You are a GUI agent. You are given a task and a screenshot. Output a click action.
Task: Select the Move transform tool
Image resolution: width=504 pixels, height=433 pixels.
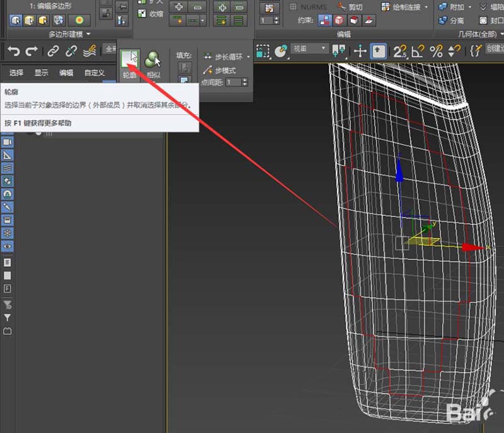pyautogui.click(x=360, y=51)
